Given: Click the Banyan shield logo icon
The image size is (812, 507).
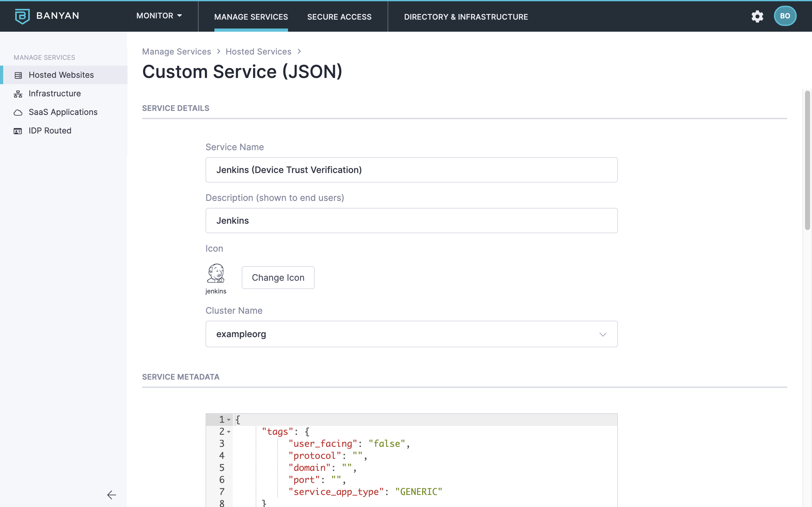Looking at the screenshot, I should click(22, 16).
